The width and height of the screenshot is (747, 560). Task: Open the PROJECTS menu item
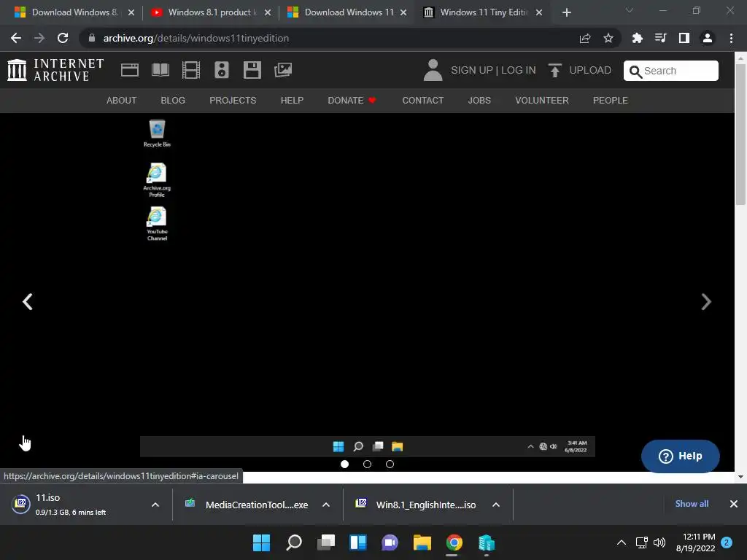click(x=233, y=101)
